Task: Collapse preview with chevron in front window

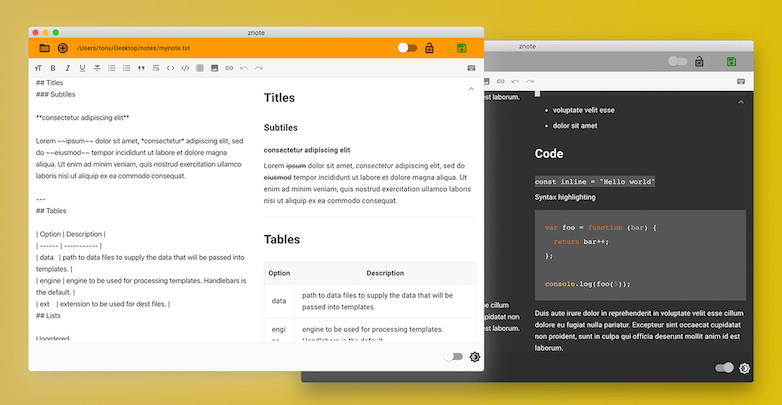Action: [471, 89]
